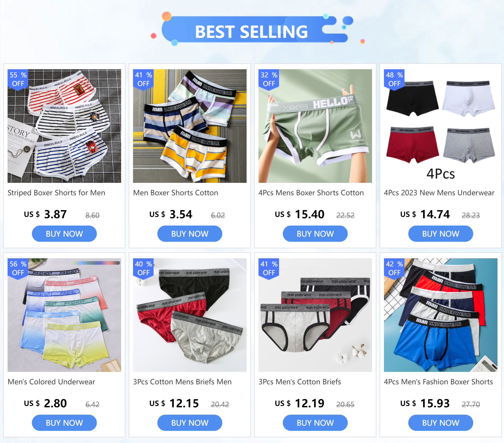Open the gradient colored underwear image
Viewport: 504px width, 443px height.
pyautogui.click(x=64, y=315)
